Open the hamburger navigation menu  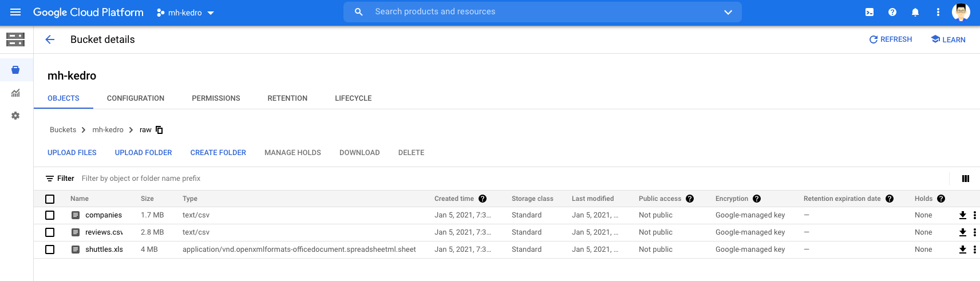click(x=15, y=12)
